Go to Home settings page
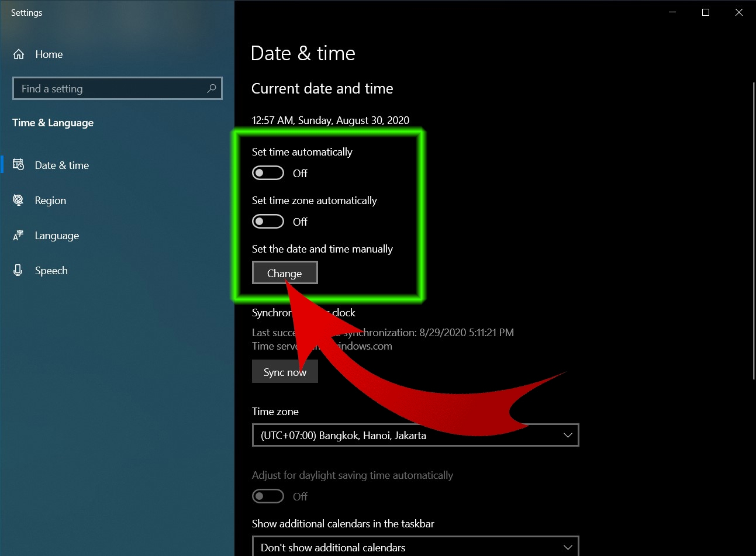The image size is (756, 556). click(49, 54)
